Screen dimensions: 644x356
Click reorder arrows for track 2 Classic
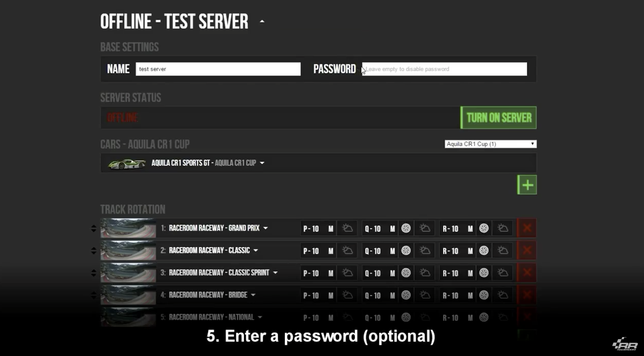pyautogui.click(x=93, y=250)
